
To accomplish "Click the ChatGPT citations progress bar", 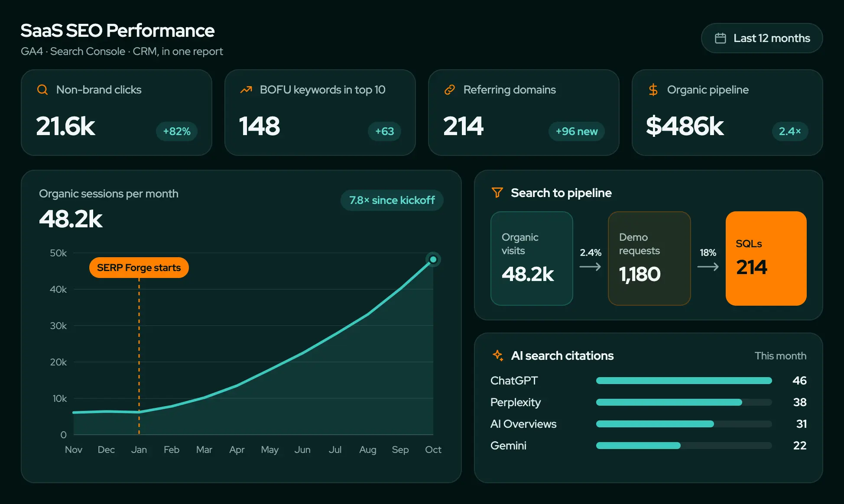I will click(x=684, y=381).
